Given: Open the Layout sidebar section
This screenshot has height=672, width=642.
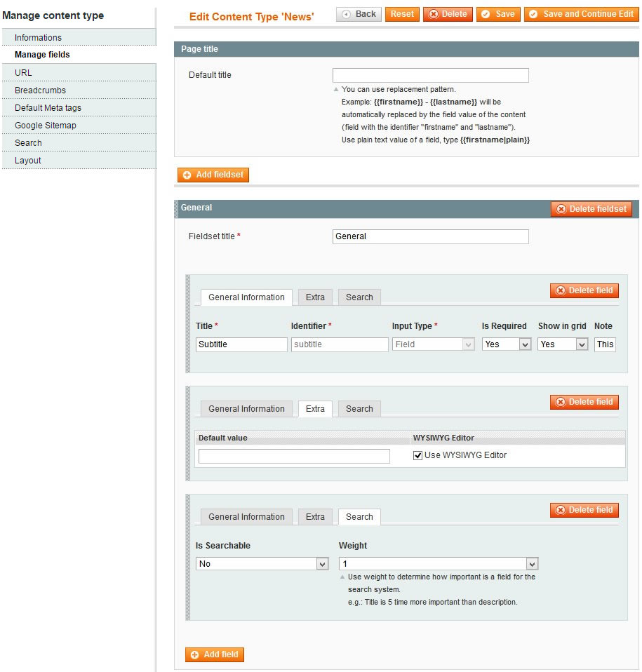Looking at the screenshot, I should click(x=79, y=161).
